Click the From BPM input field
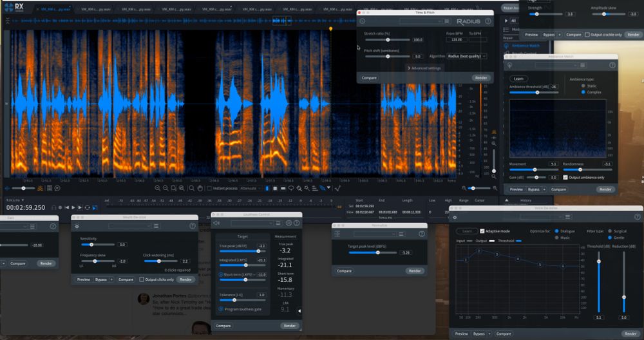Image resolution: width=644 pixels, height=340 pixels. click(x=457, y=40)
